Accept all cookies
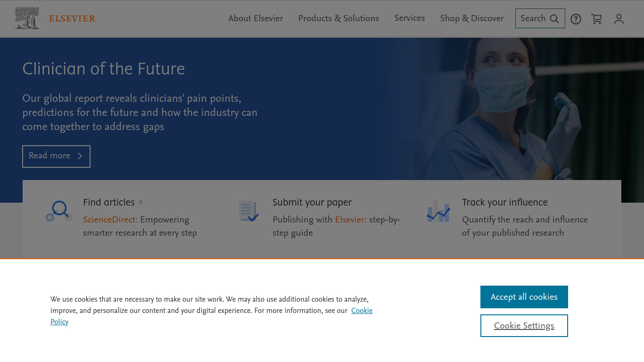The image size is (644, 362). pyautogui.click(x=524, y=297)
